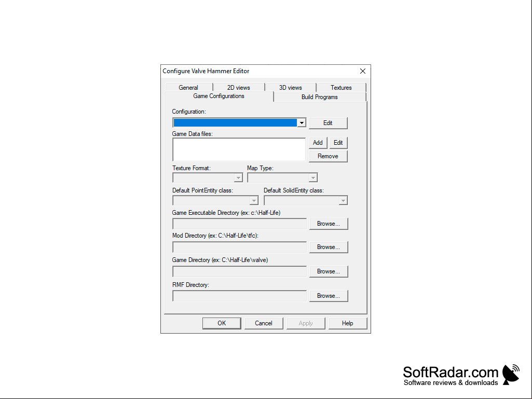Open the Build Programs tab
532x399 pixels.
320,97
